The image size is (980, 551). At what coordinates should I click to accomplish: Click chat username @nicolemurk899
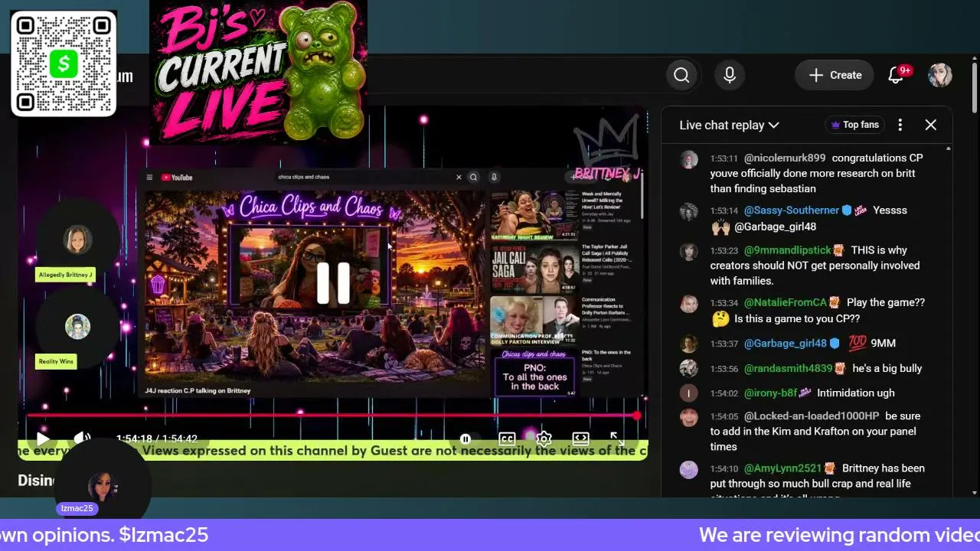click(784, 158)
